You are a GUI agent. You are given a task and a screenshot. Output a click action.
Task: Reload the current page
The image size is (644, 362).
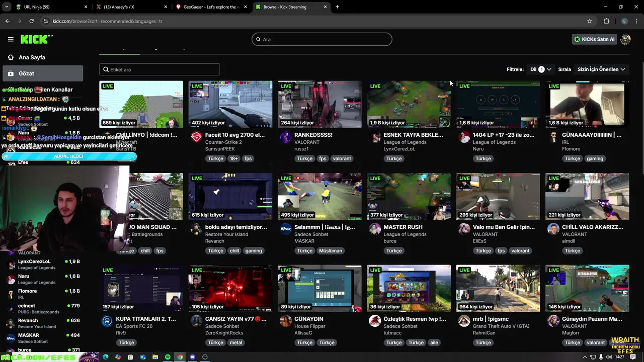(31, 21)
